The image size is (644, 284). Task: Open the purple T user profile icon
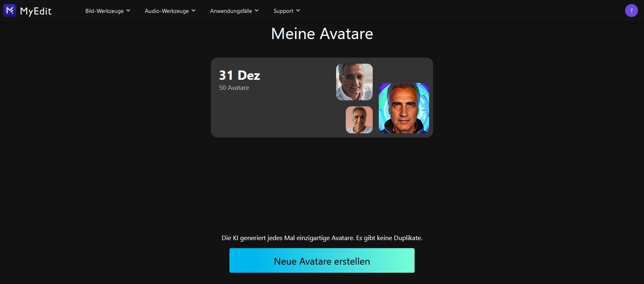[x=631, y=10]
